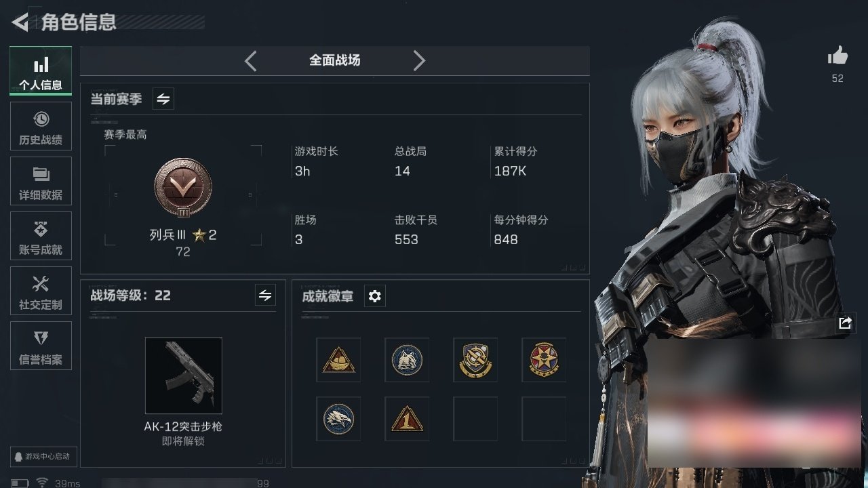Open the 信誉档案 reputation section
The width and height of the screenshot is (868, 488).
pyautogui.click(x=41, y=346)
